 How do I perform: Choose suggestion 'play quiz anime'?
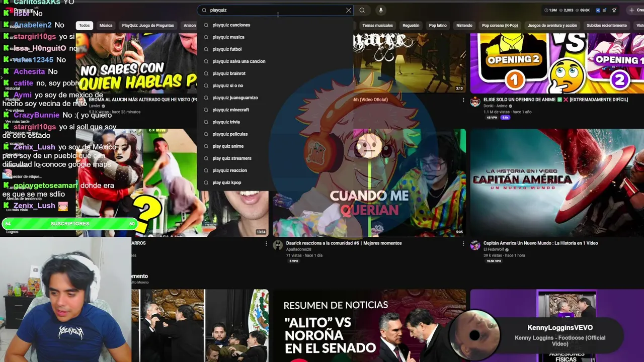click(275, 146)
